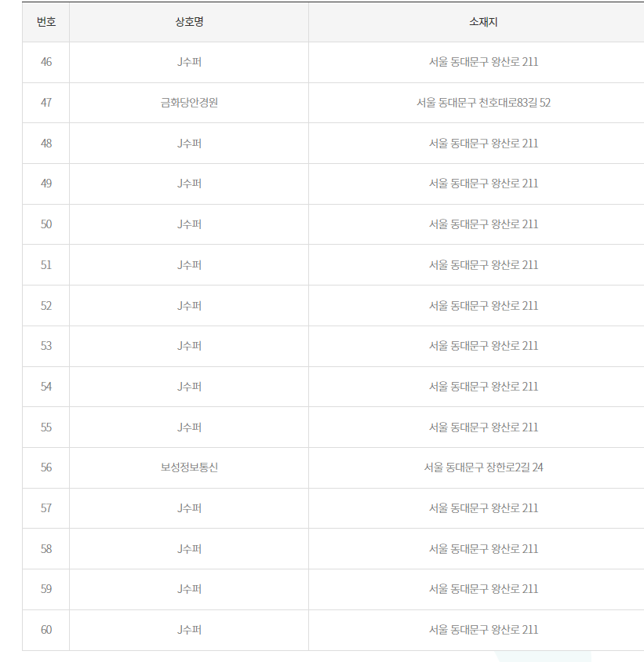Select row number 56

[46, 467]
